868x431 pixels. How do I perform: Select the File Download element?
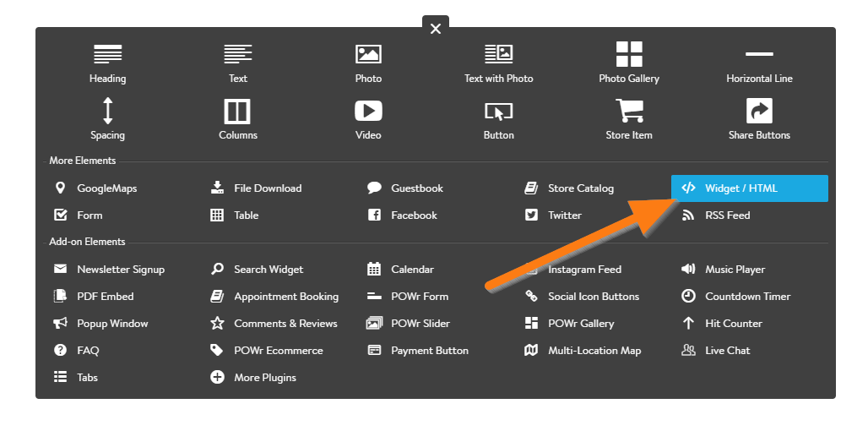point(267,188)
